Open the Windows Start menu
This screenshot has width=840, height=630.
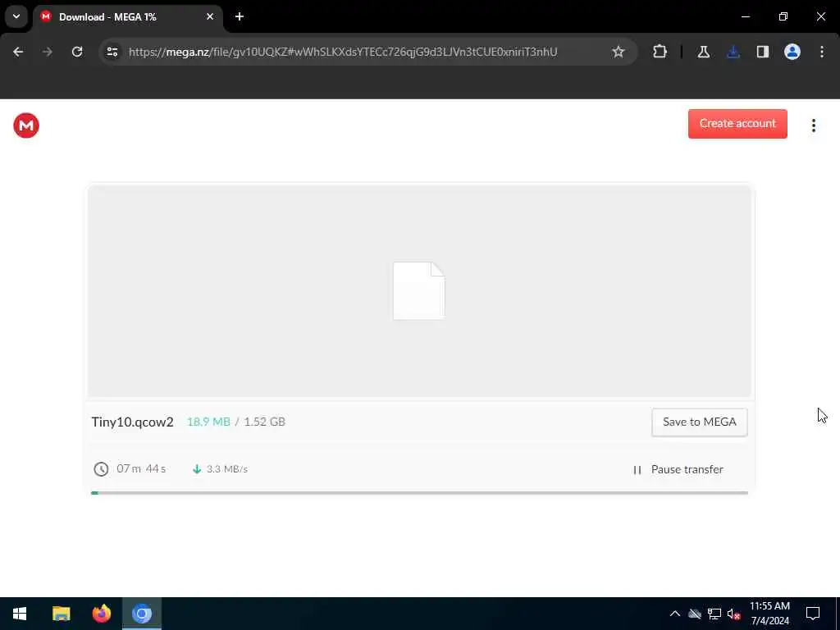click(x=20, y=614)
